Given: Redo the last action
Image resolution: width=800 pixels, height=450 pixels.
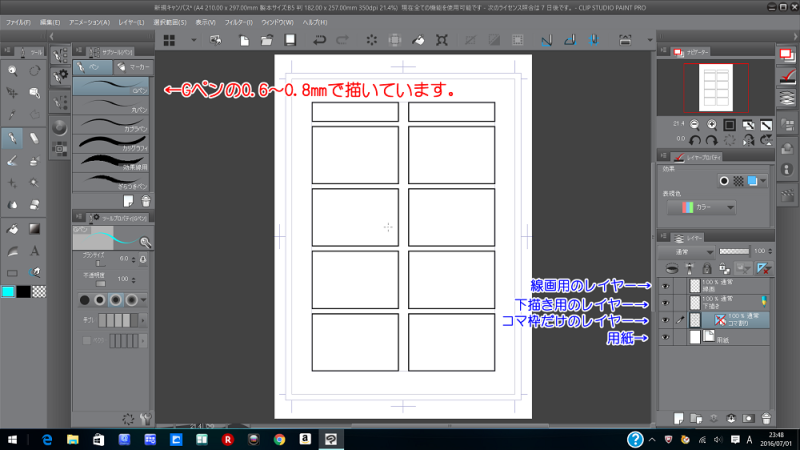Looking at the screenshot, I should 342,40.
